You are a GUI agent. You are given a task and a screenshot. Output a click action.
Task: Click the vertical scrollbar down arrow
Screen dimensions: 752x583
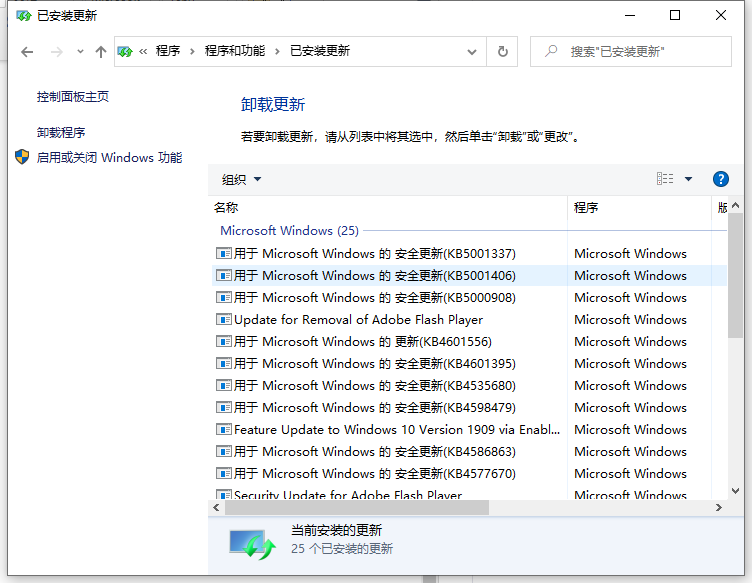(735, 491)
